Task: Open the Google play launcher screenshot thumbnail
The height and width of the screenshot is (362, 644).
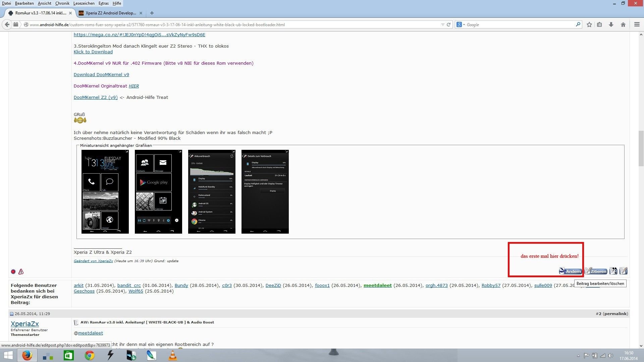Action: click(x=158, y=192)
